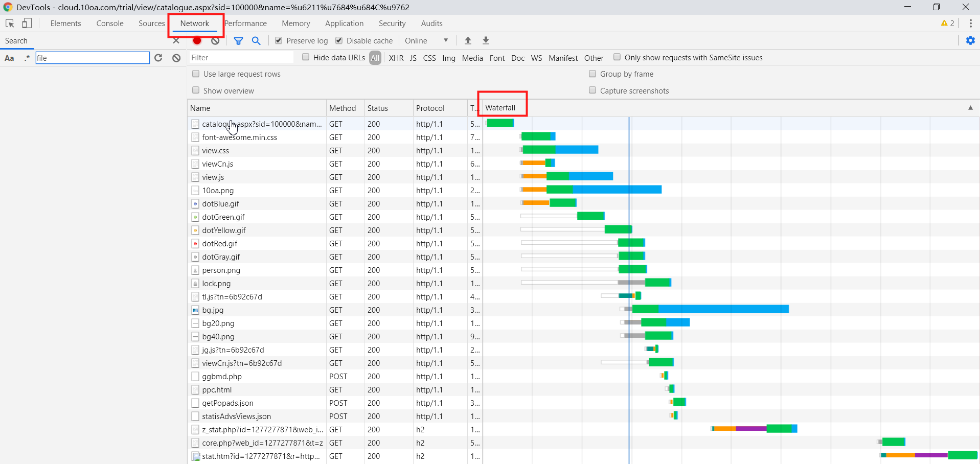Filter requests by JS

pos(413,58)
